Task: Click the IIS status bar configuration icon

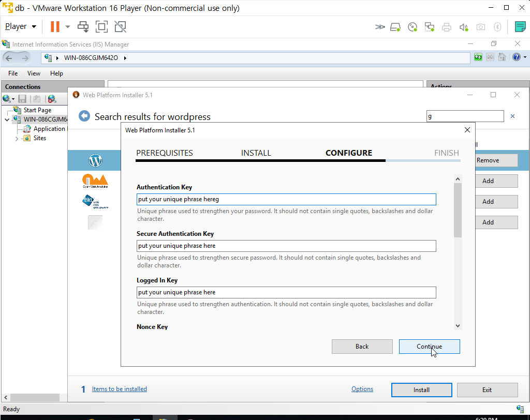Action: pyautogui.click(x=520, y=409)
